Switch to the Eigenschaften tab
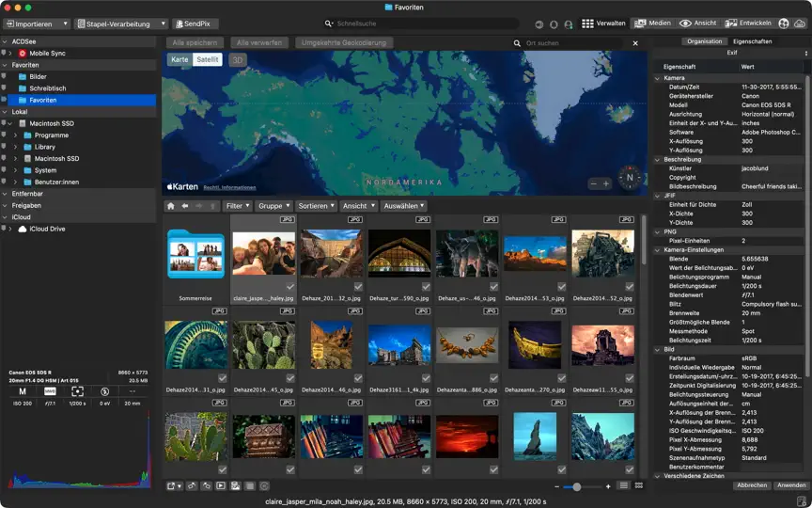 pyautogui.click(x=753, y=41)
